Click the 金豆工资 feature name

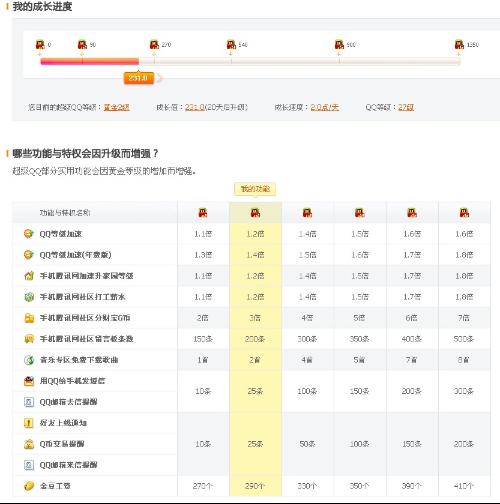(55, 486)
